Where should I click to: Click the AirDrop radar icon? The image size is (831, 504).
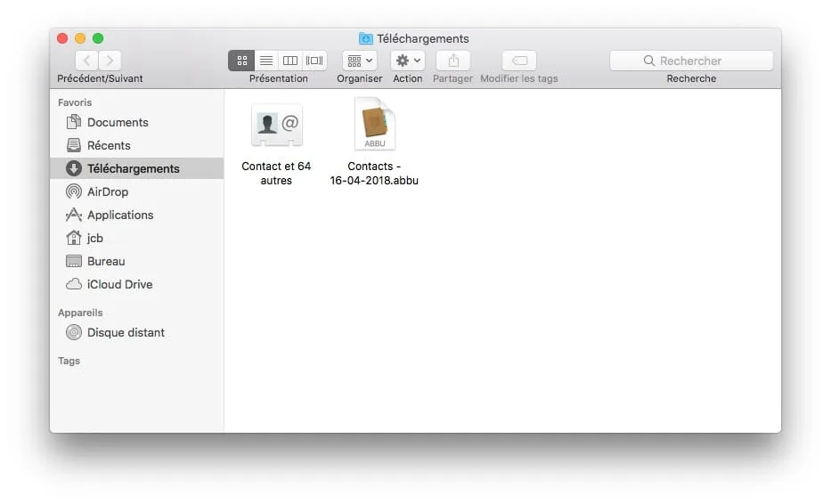click(x=74, y=191)
